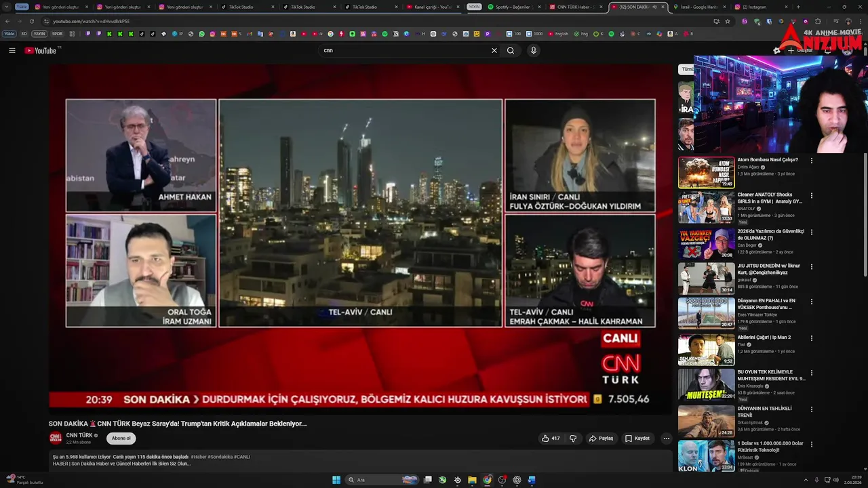
Task: Open DÜNYANIN EN TEHLİKELİ TRENİ thumbnail
Action: (706, 421)
